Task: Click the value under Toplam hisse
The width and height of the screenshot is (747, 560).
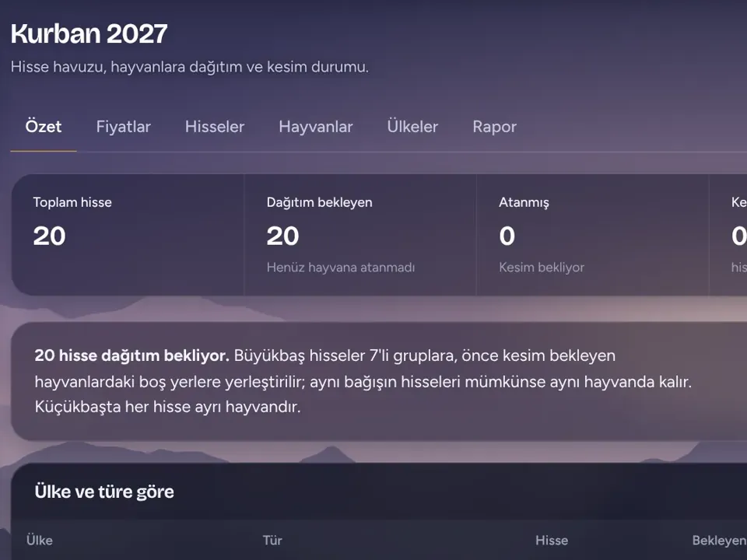Action: [49, 236]
